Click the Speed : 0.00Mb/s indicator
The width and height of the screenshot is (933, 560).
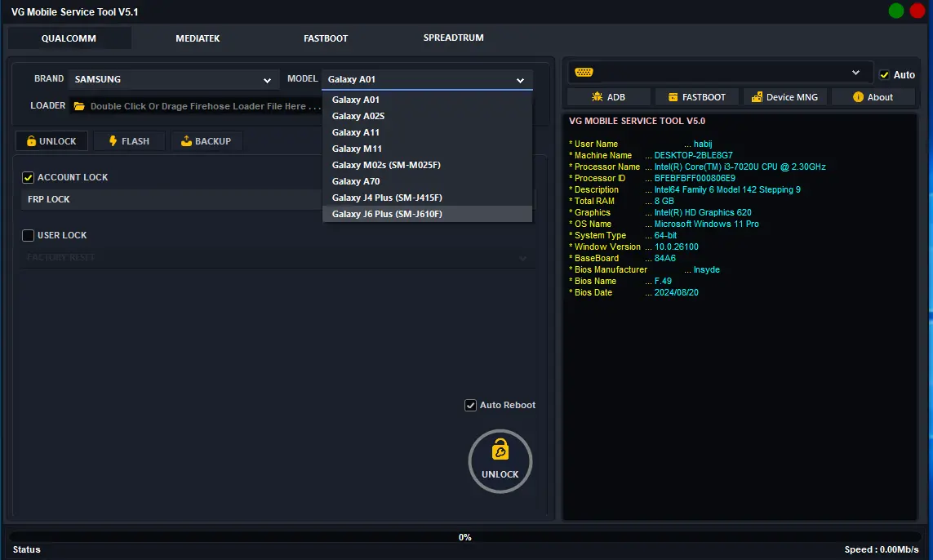tap(882, 549)
